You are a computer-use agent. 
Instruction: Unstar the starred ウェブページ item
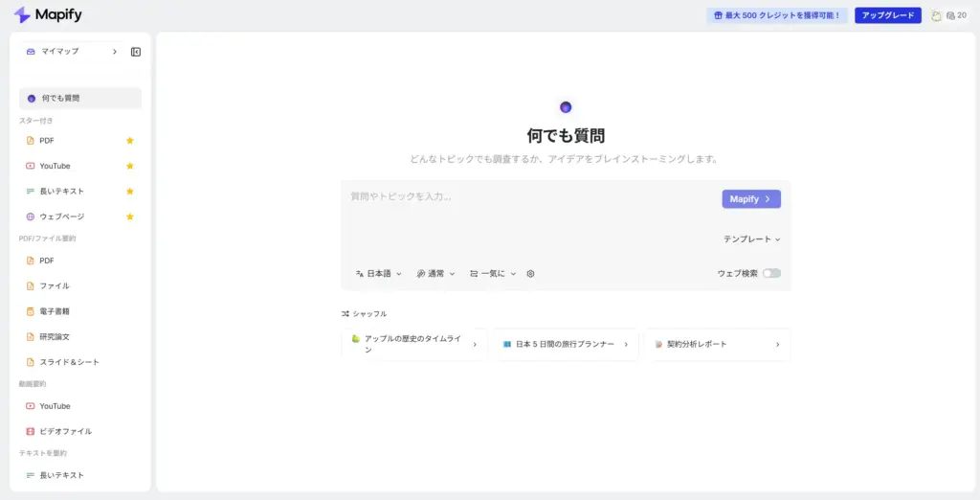(130, 216)
